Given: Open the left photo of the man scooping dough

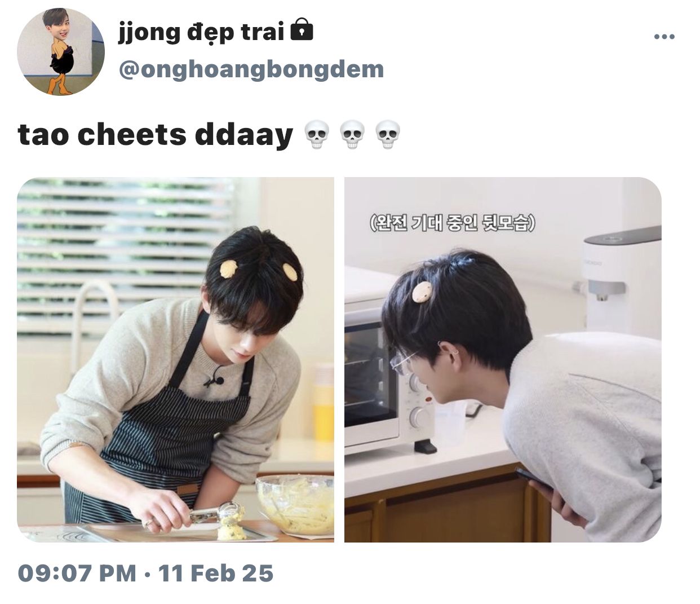Looking at the screenshot, I should tap(175, 360).
